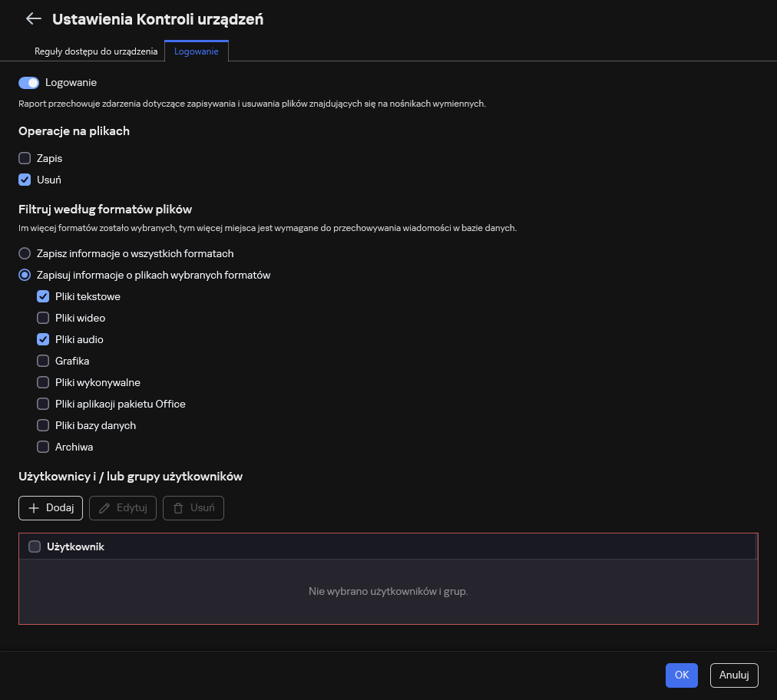Confirm settings with the OK button
Viewport: 777px width, 700px height.
[681, 675]
